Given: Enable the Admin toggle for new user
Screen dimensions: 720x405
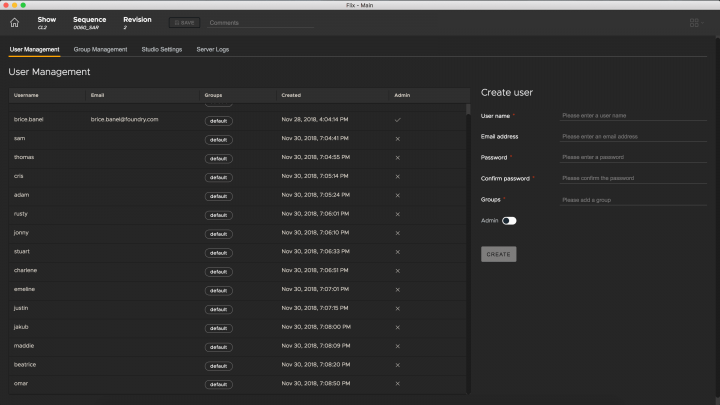Looking at the screenshot, I should [x=509, y=220].
